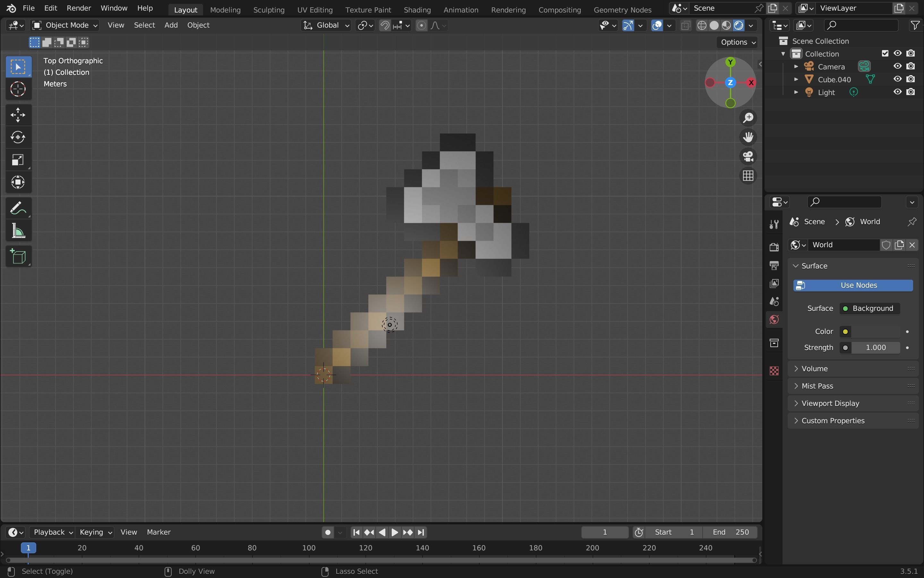Viewport: 924px width, 578px height.
Task: Hide Collection in viewport
Action: [898, 53]
